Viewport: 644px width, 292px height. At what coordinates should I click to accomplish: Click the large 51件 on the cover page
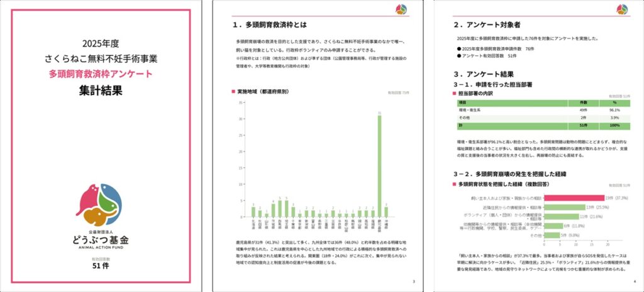(101, 266)
